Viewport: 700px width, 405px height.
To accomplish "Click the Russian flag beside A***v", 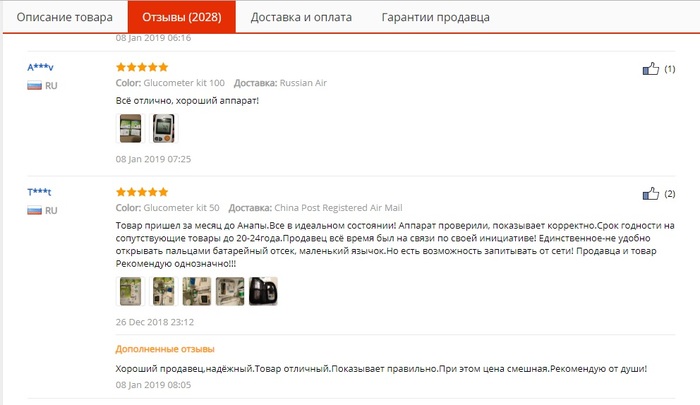I will [34, 86].
